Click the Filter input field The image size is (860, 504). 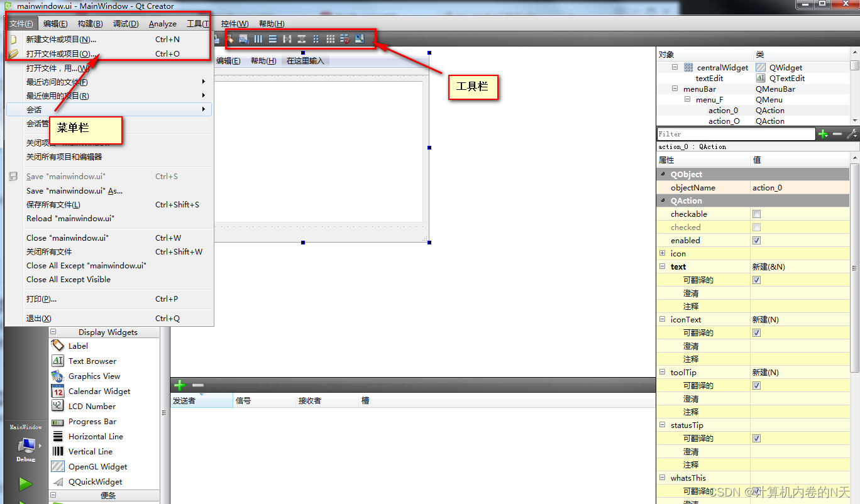(x=736, y=134)
